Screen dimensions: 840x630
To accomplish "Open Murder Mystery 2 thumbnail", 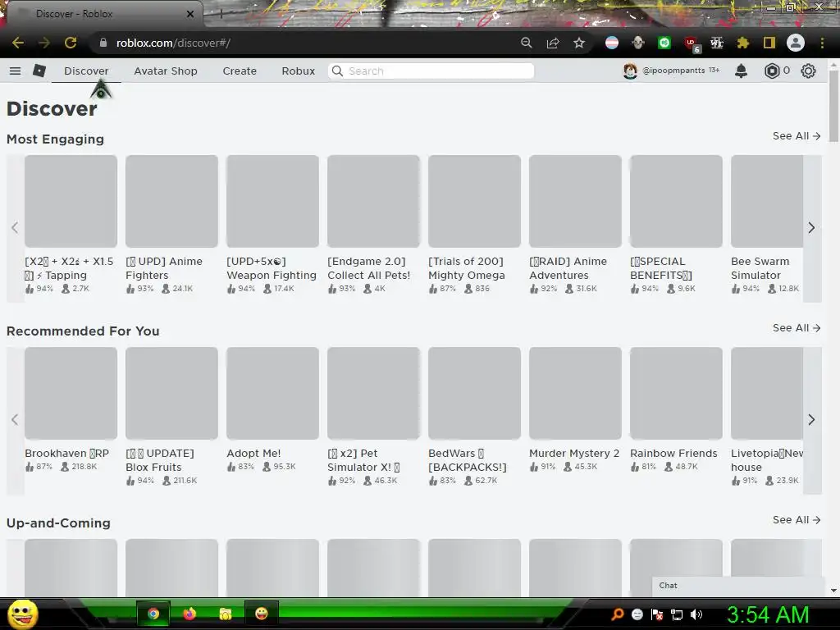I will pyautogui.click(x=575, y=393).
